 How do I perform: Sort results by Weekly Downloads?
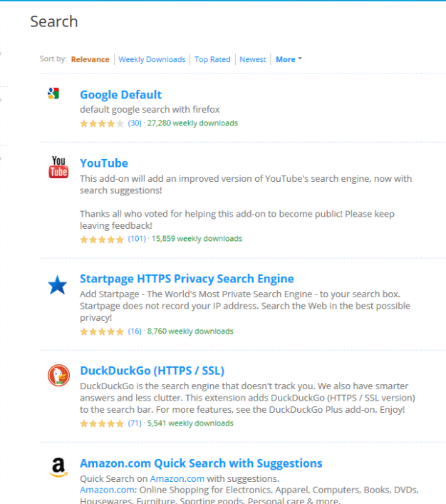(152, 59)
